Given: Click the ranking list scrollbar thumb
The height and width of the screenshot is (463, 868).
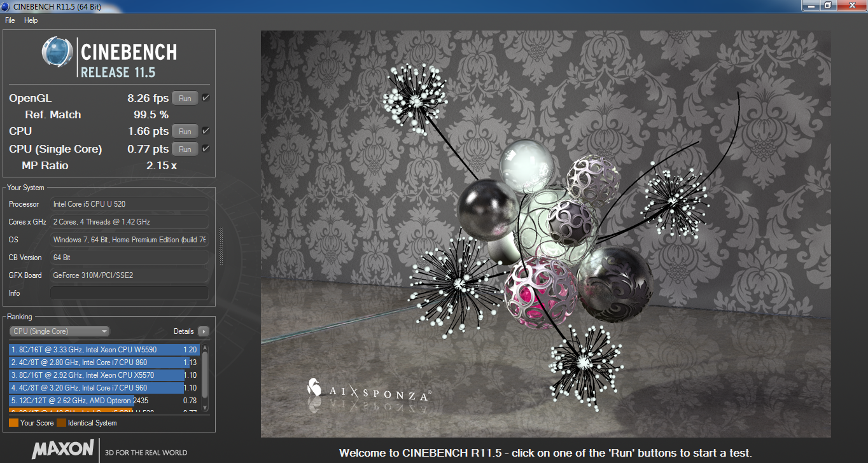Looking at the screenshot, I should tap(204, 377).
